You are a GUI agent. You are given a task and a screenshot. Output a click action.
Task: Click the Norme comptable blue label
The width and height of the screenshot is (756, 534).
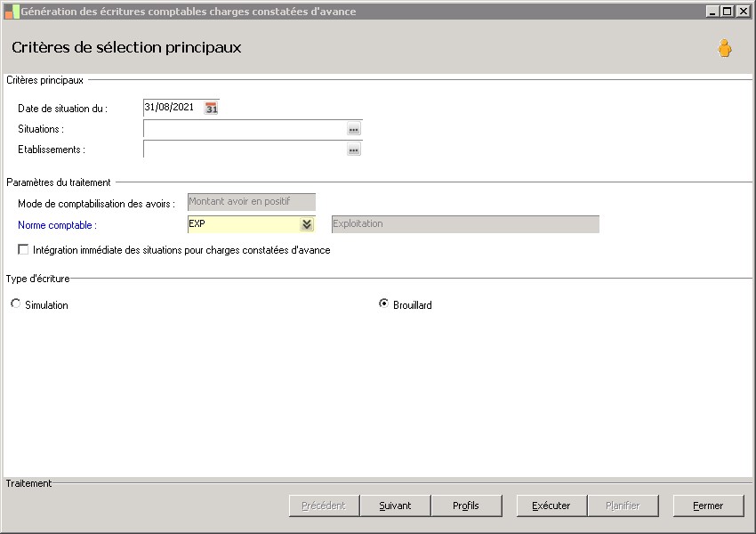(x=58, y=225)
